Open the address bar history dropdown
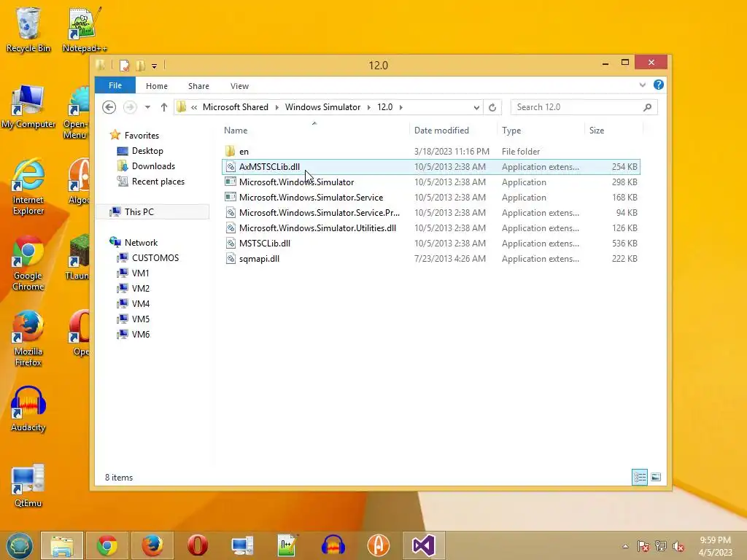 click(x=476, y=107)
